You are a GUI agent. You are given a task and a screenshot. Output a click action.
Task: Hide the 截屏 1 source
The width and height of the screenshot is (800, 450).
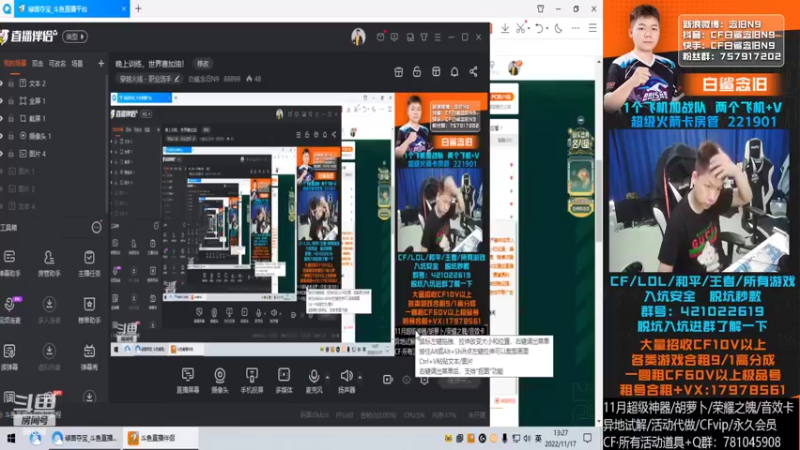[x=2, y=118]
